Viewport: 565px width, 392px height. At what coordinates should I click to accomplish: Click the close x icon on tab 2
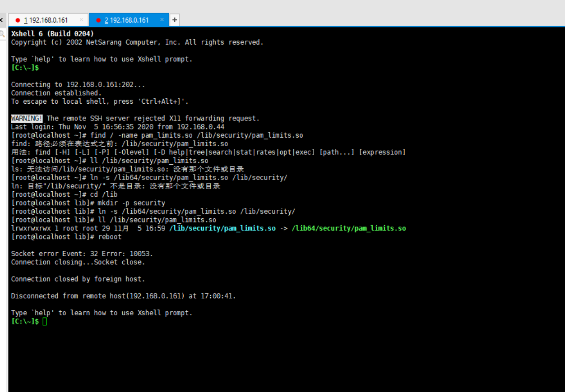(162, 20)
